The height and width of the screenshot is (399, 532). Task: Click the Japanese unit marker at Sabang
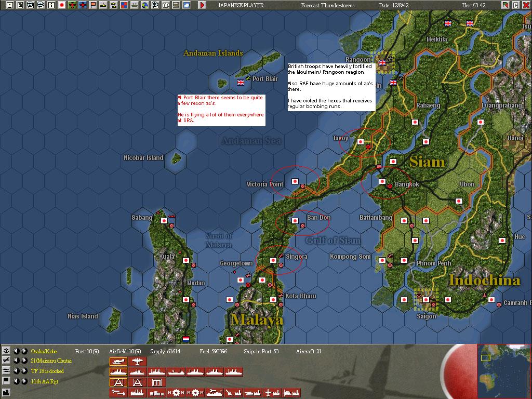click(x=164, y=221)
